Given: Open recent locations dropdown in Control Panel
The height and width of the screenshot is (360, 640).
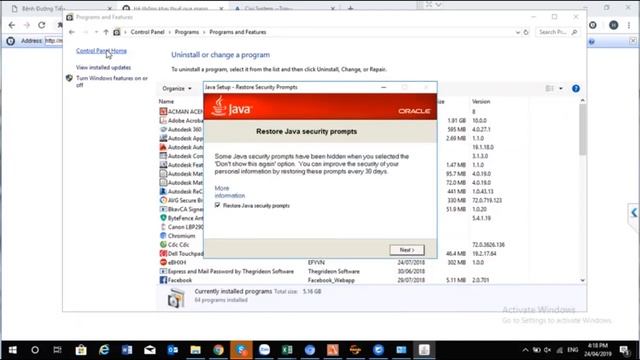Looking at the screenshot, I should click(96, 32).
